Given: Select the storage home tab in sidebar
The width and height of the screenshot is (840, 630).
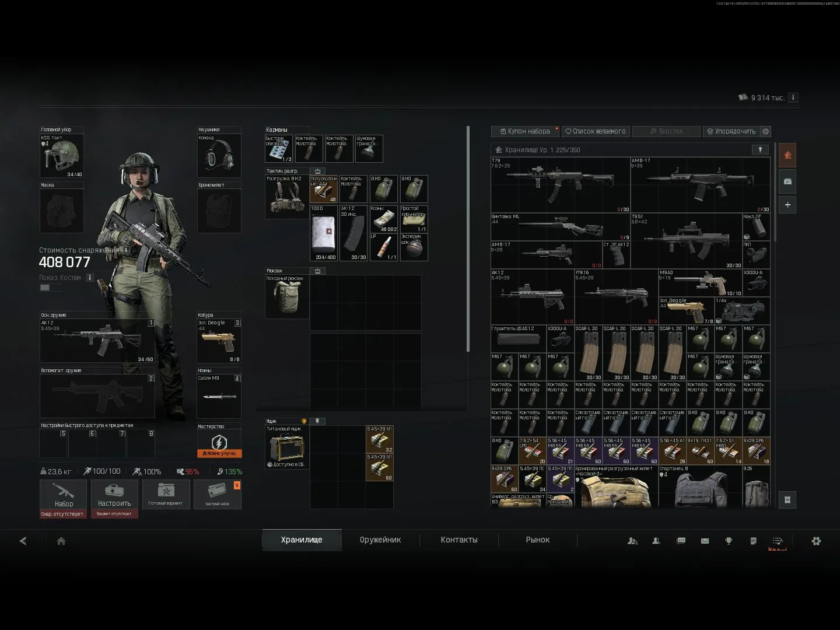Looking at the screenshot, I should [787, 155].
